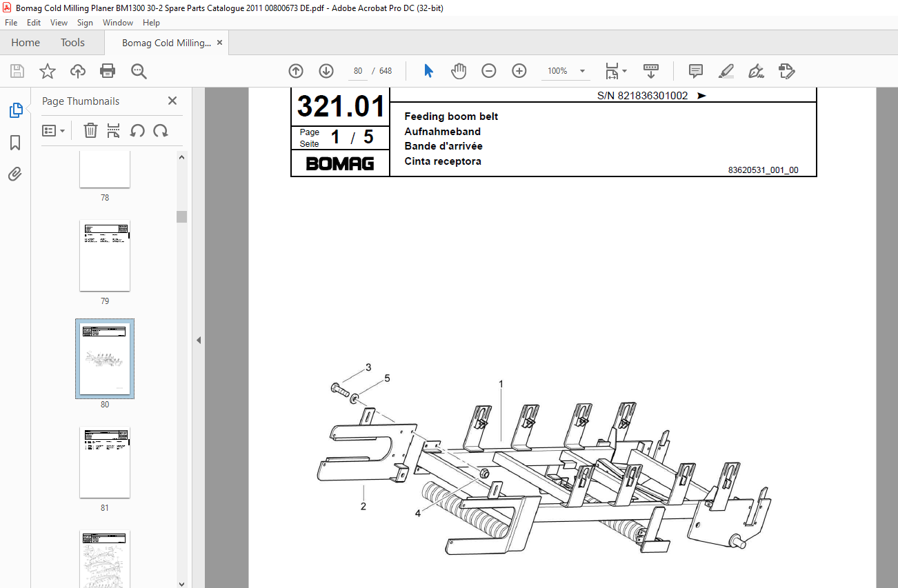Click the serial number 'S/N 821836301002' text

(x=642, y=96)
